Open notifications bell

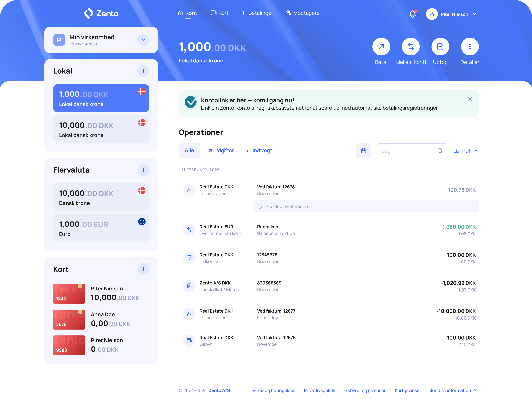(x=412, y=14)
